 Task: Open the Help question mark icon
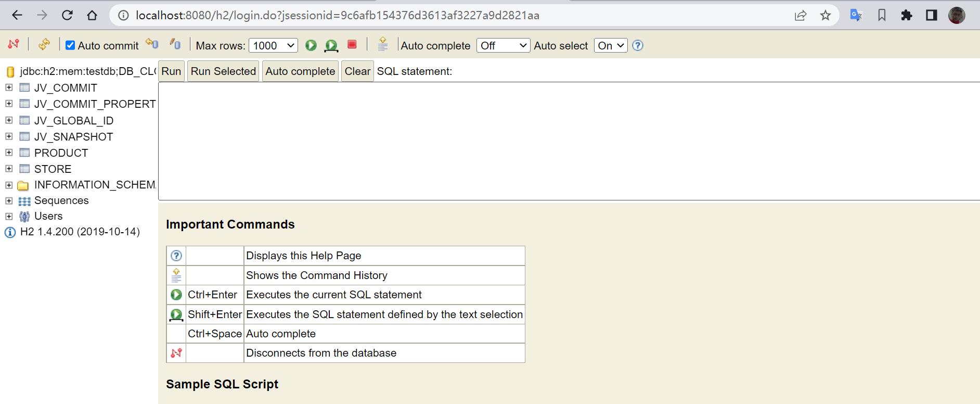638,45
